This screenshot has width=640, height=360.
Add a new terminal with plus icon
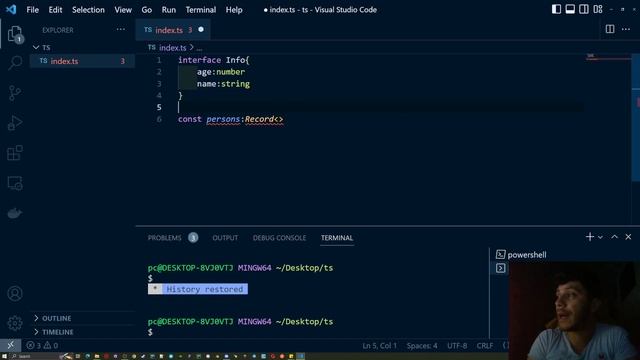click(x=589, y=237)
